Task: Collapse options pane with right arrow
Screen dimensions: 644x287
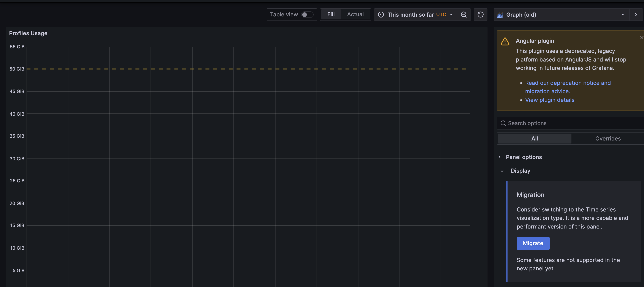Action: click(636, 14)
